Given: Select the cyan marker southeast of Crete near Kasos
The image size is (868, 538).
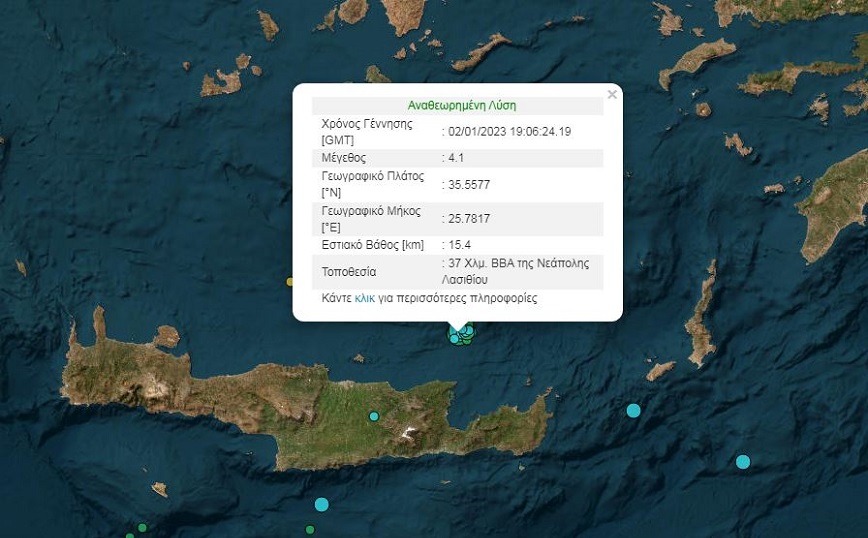Looking at the screenshot, I should [x=633, y=410].
